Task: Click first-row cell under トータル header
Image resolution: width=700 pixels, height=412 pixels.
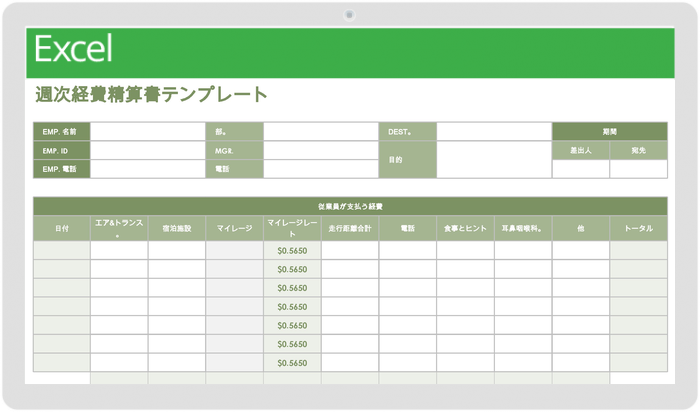Action: coord(638,251)
